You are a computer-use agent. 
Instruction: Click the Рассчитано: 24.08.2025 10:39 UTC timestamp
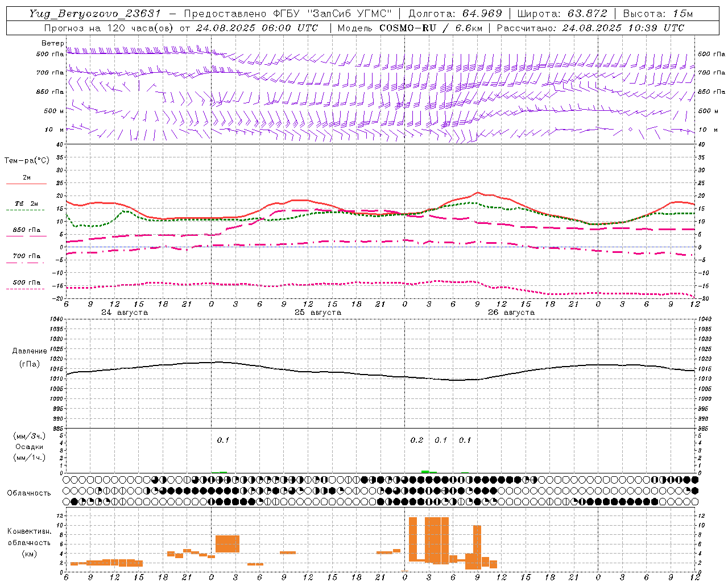590,28
